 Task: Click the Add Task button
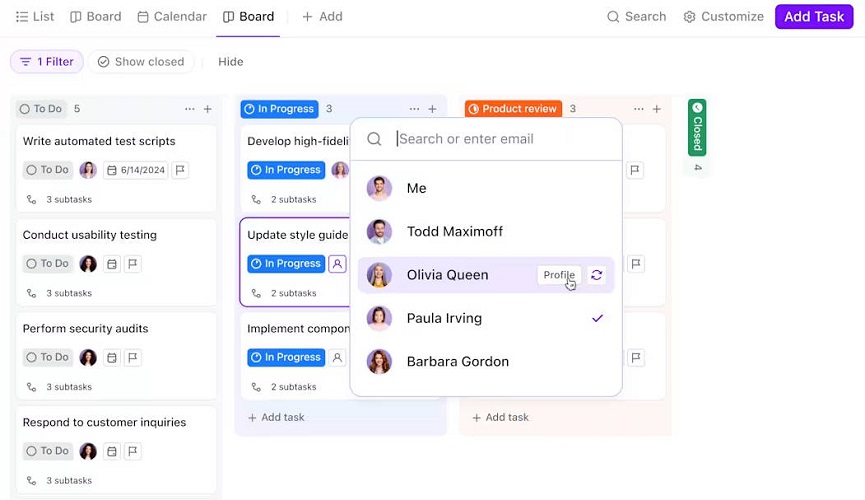point(814,17)
